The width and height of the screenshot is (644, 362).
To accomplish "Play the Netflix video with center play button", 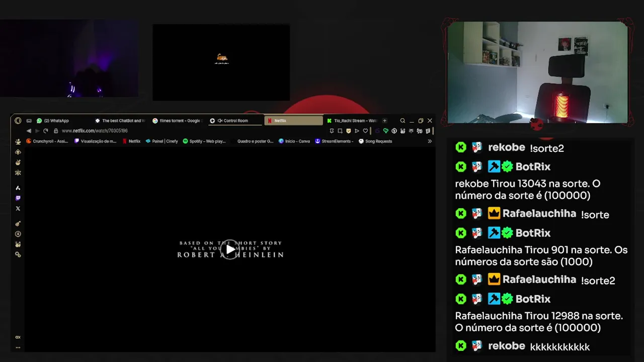I will coord(230,249).
